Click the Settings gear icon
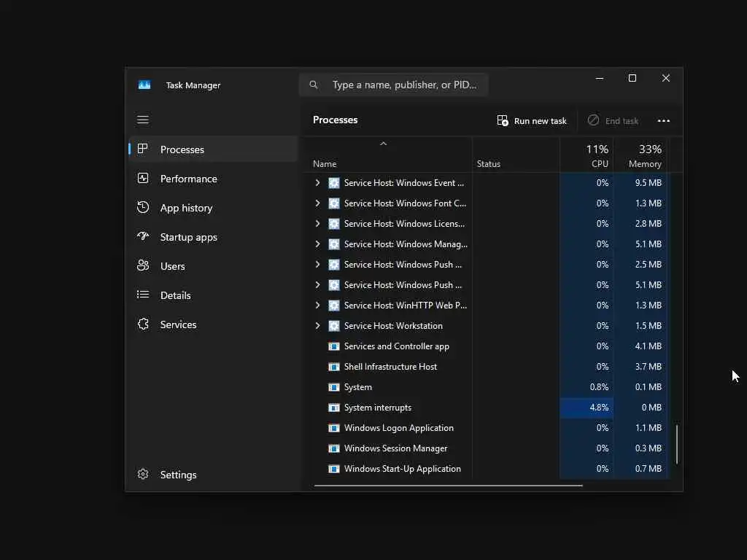Screen dimensions: 747x560 click(143, 474)
